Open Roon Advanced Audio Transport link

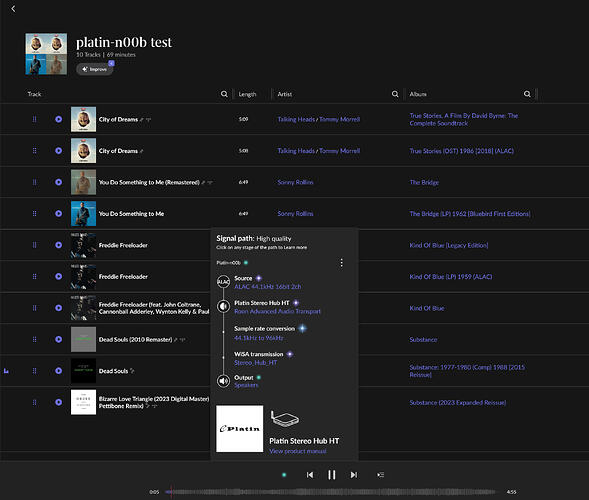click(277, 311)
